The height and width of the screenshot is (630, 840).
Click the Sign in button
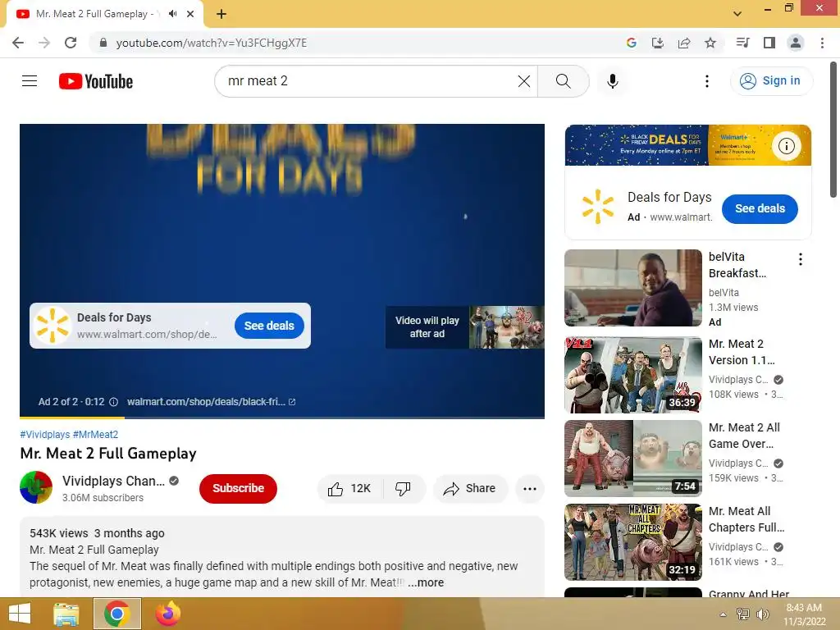771,81
